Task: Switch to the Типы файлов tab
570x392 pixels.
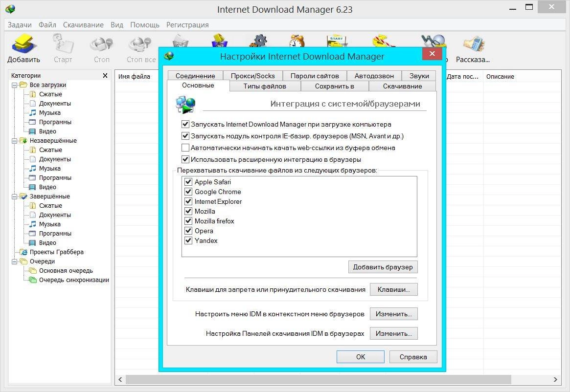Action: coord(265,86)
